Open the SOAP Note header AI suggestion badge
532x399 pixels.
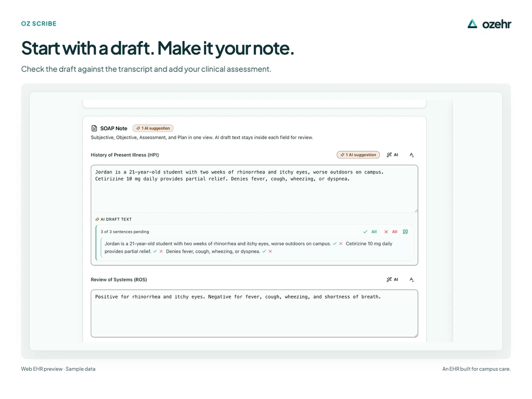tap(153, 128)
